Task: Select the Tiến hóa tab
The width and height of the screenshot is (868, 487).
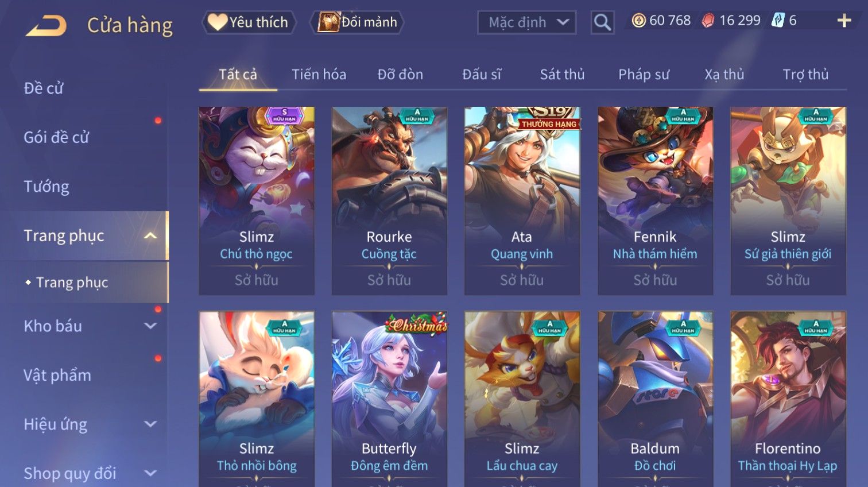Action: pos(319,75)
